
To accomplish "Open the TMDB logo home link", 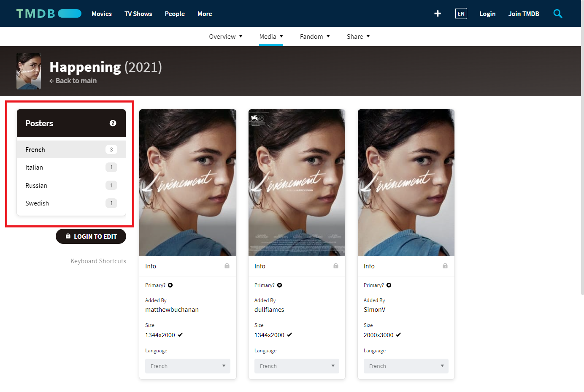I will click(x=49, y=14).
